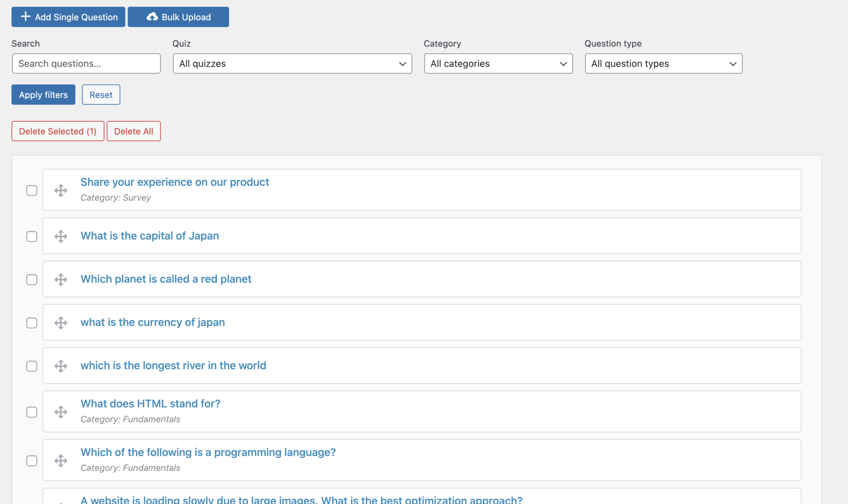Viewport: 848px width, 504px height.
Task: Open the 'All question types' dropdown
Action: [x=664, y=64]
